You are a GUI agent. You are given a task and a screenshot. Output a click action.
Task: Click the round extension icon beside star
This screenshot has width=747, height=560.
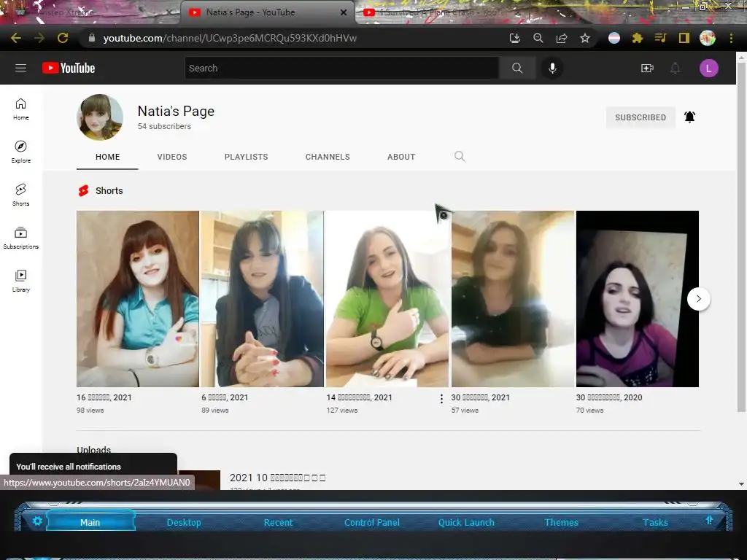(x=614, y=38)
